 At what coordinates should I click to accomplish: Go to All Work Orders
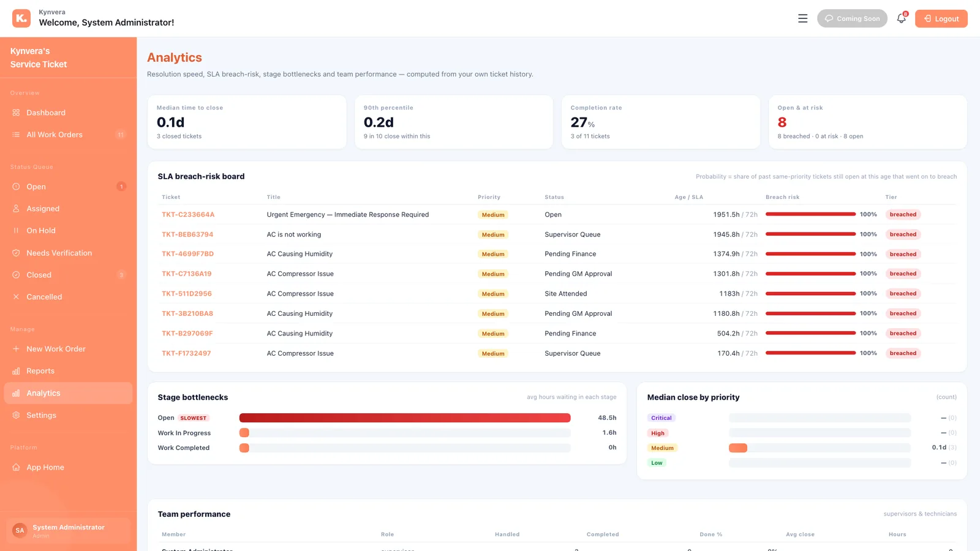click(x=68, y=135)
